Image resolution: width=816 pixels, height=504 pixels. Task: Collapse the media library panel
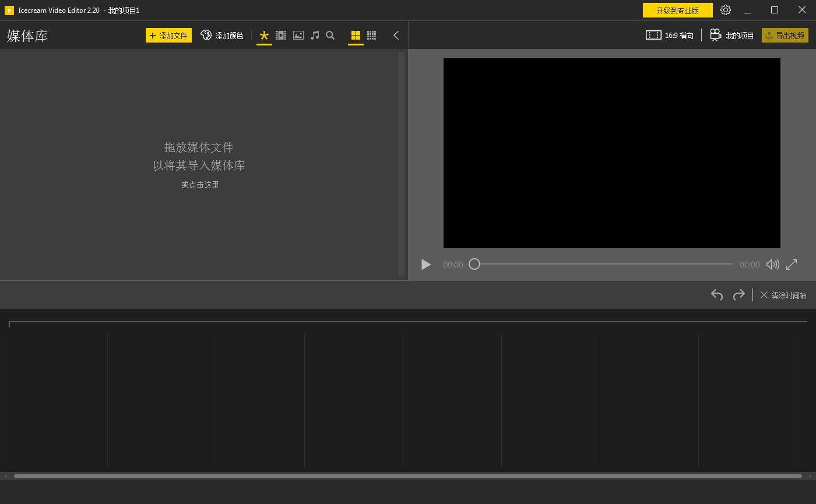point(396,35)
